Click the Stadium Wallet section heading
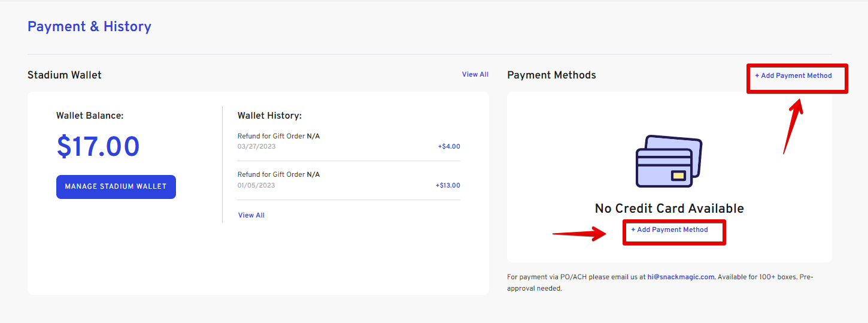The image size is (868, 323). pos(65,75)
